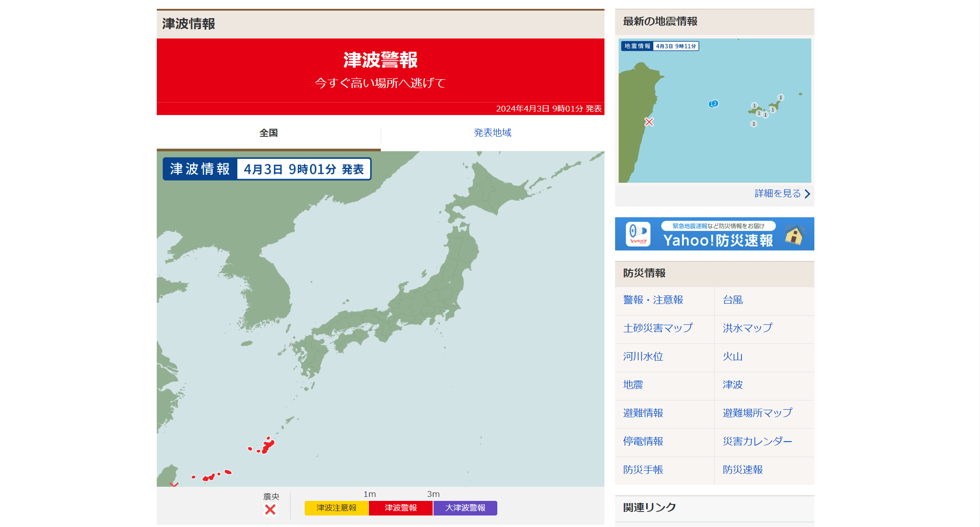The width and height of the screenshot is (980, 527).
Task: Click the purple 大津波警報 legend swatch
Action: coord(465,508)
